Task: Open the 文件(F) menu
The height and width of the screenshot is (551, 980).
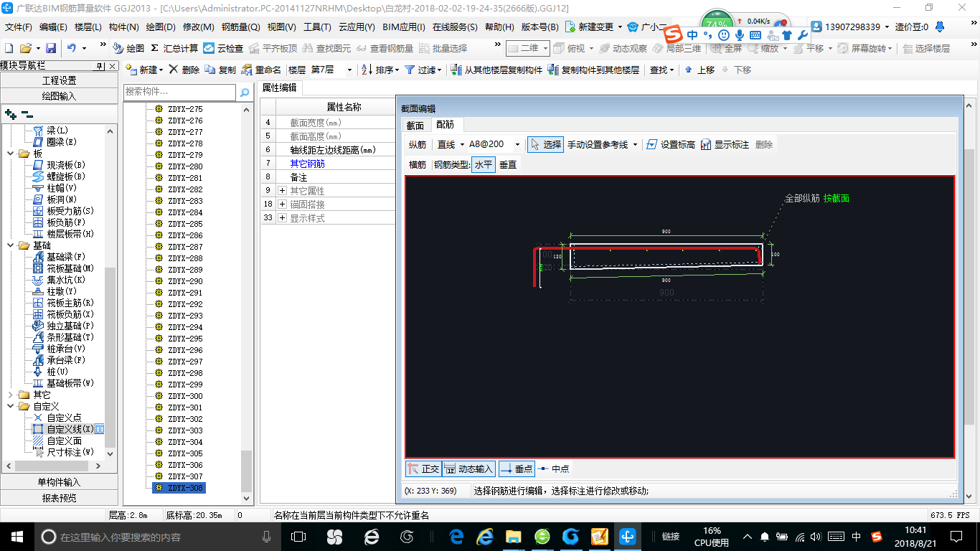Action: click(x=19, y=27)
